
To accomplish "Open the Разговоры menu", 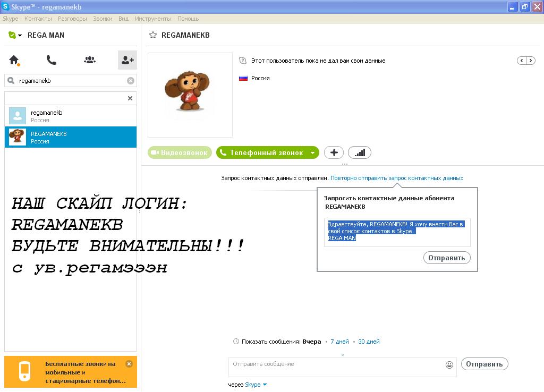I will coord(72,19).
